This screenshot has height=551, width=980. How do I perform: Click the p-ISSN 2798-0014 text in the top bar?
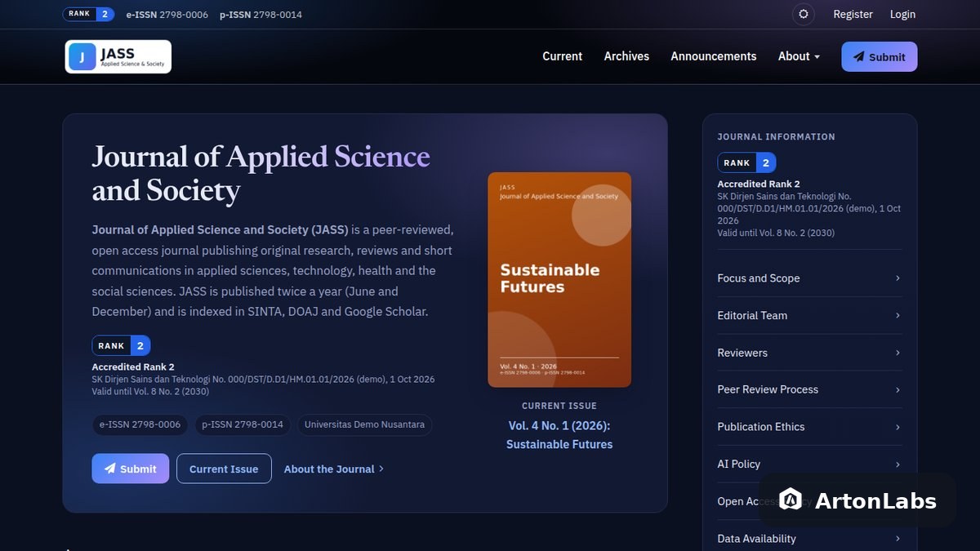click(x=261, y=14)
